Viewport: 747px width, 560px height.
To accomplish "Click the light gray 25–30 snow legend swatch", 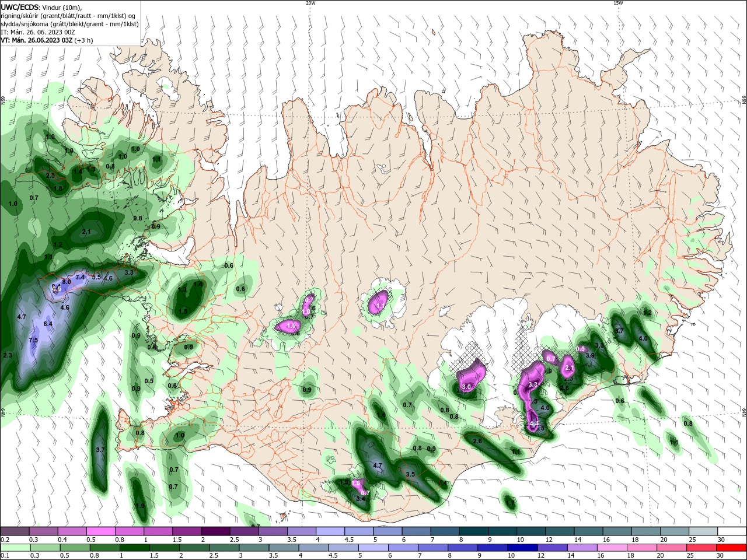I will point(703,531).
